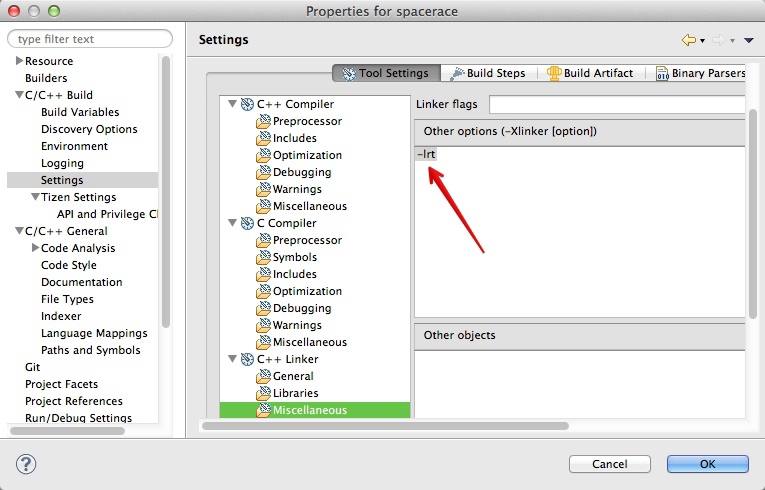Open Indexer page

(x=61, y=316)
